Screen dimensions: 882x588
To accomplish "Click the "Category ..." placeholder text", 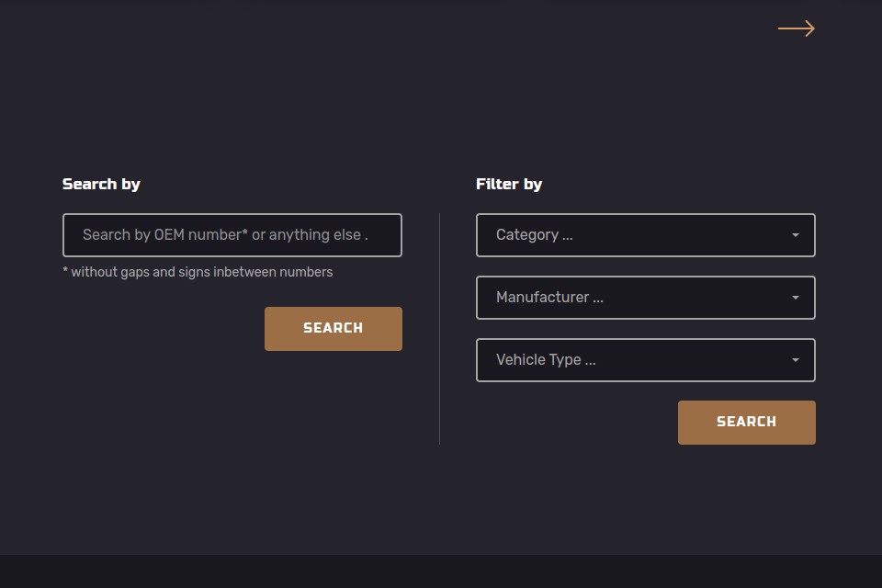I will coord(534,235).
